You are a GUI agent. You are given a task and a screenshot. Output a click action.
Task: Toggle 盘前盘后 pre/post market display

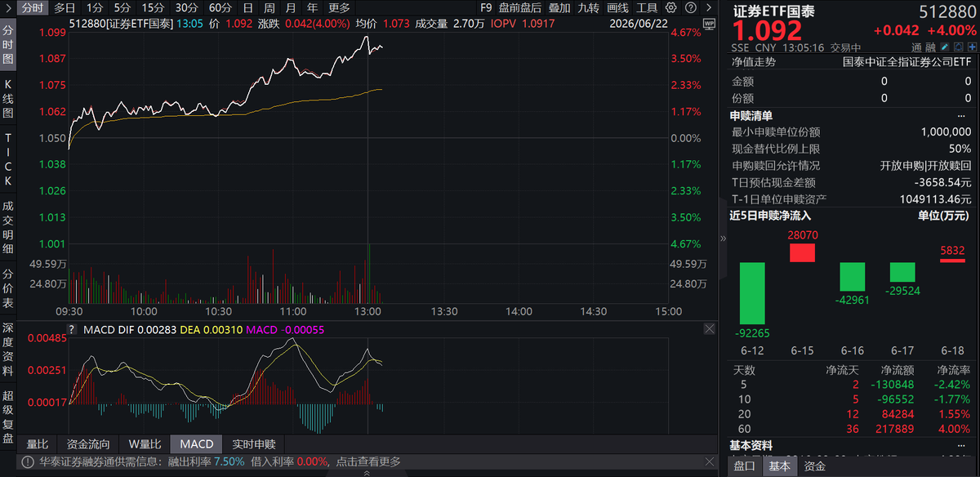point(520,7)
